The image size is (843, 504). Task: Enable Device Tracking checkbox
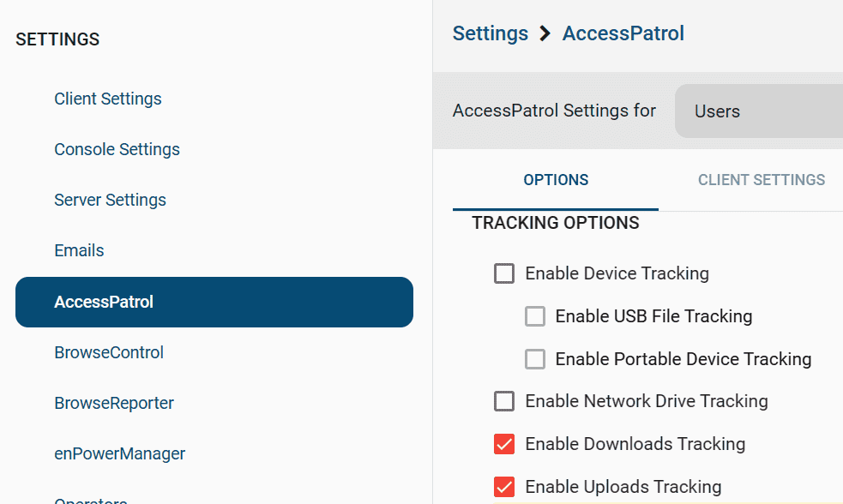coord(504,273)
